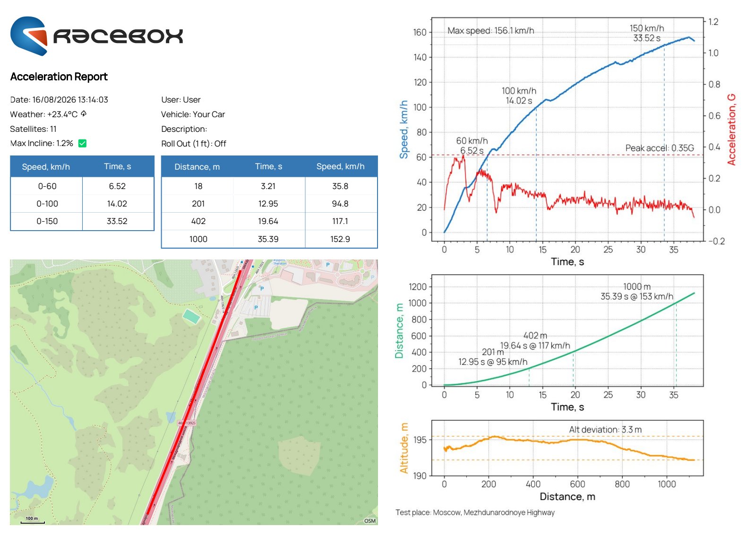This screenshot has width=756, height=535.
Task: Click the 'Acceleration, G' axis label
Action: [731, 129]
